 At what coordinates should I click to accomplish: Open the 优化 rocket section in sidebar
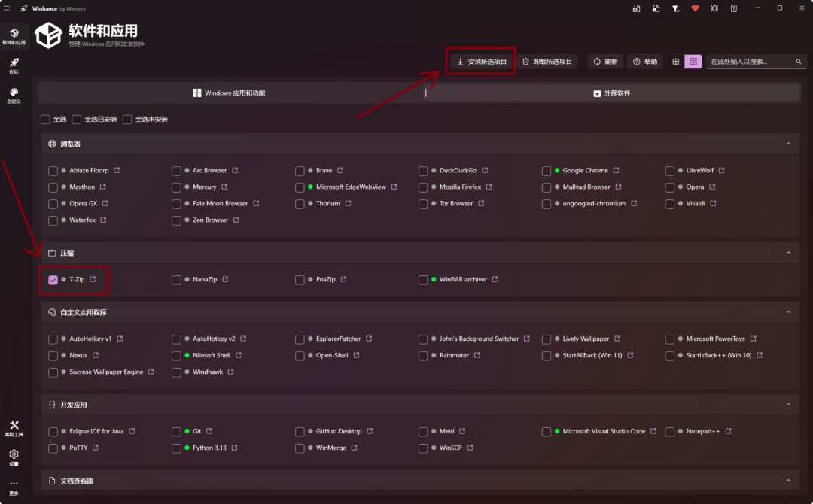pos(14,65)
